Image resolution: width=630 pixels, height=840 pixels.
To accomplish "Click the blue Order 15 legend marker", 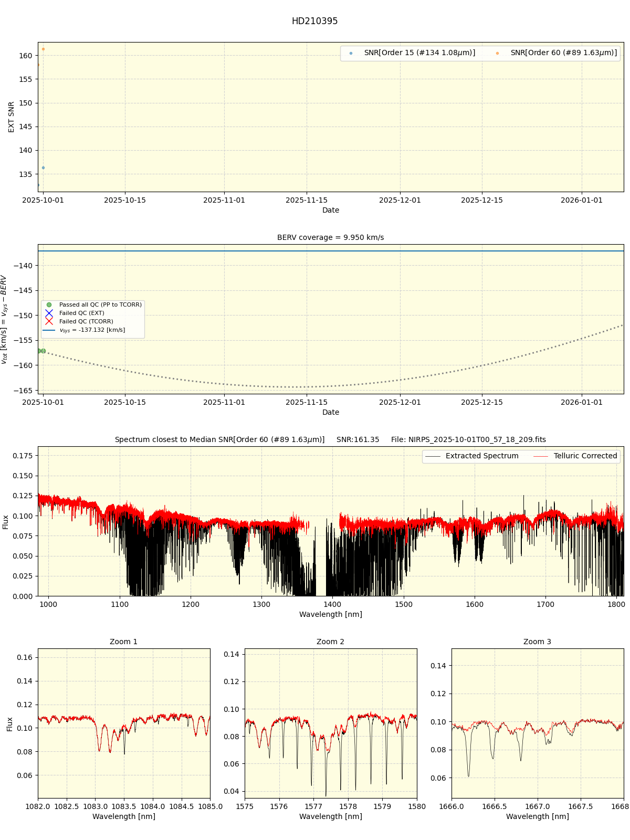I will pyautogui.click(x=351, y=53).
